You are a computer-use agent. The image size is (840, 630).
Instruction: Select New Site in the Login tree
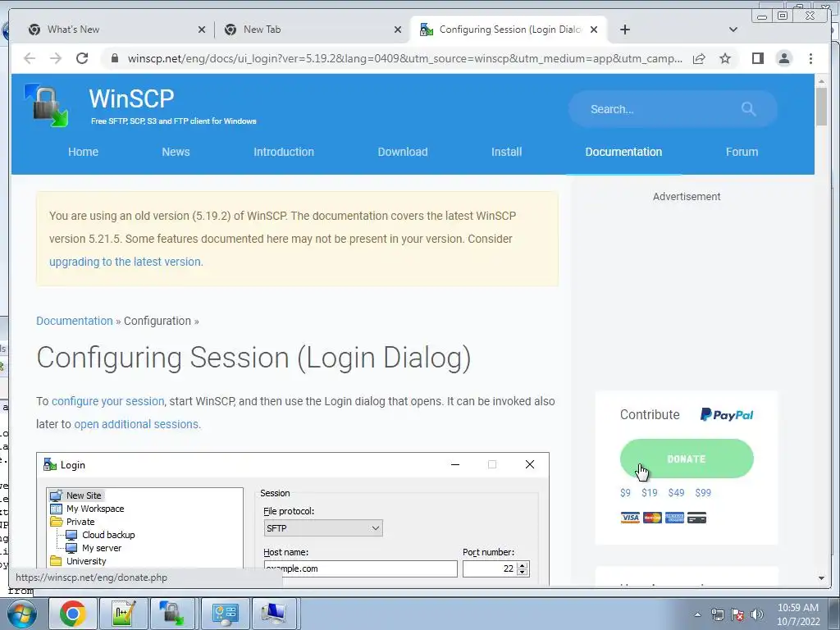click(76, 495)
